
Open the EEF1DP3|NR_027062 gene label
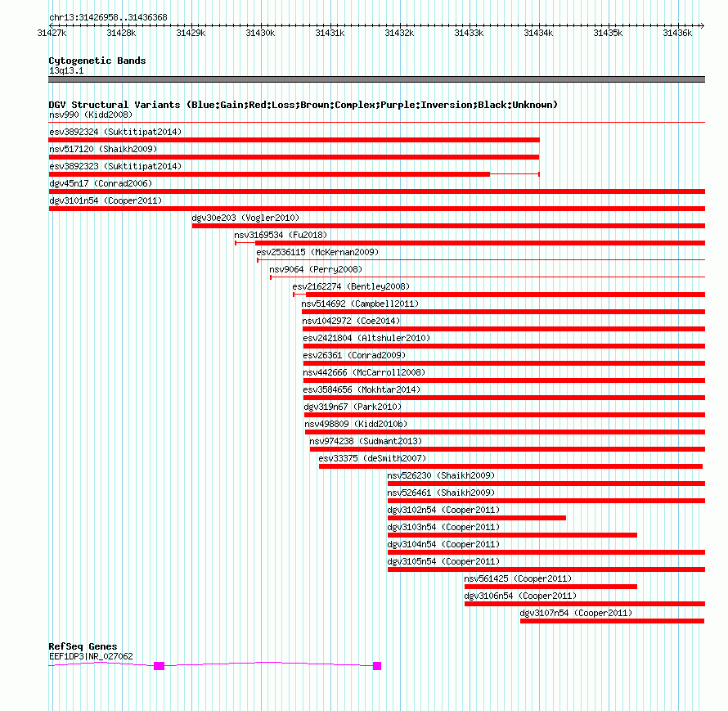pos(91,656)
